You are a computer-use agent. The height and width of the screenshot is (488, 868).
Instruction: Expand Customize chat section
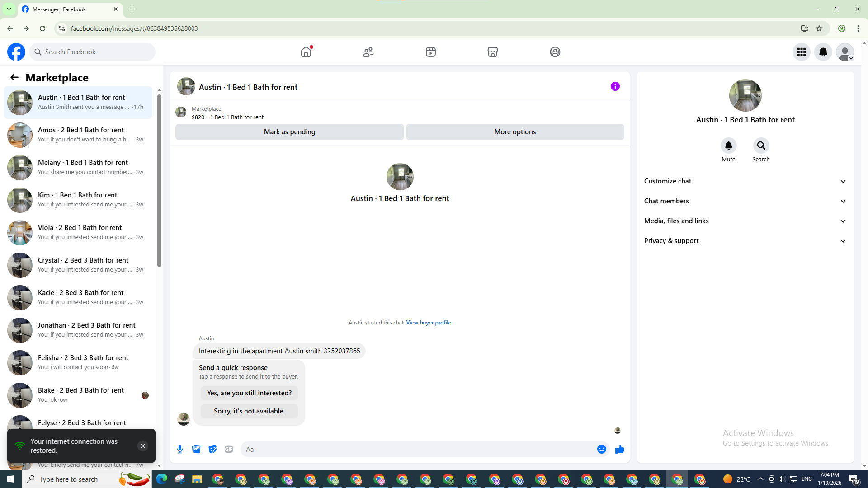pos(745,181)
